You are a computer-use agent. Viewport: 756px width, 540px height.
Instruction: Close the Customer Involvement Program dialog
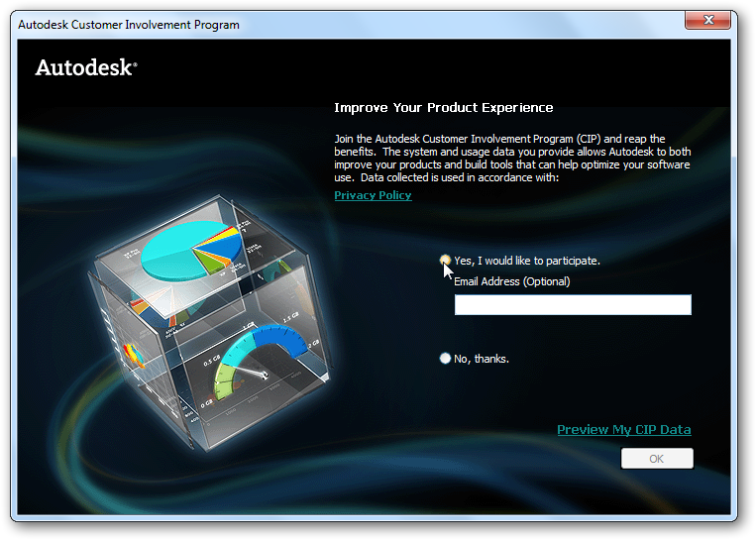pos(707,20)
